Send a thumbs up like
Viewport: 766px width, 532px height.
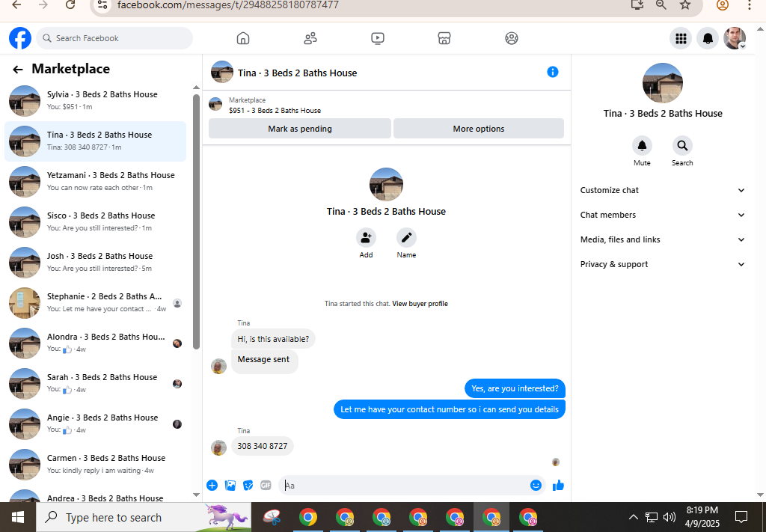point(558,485)
